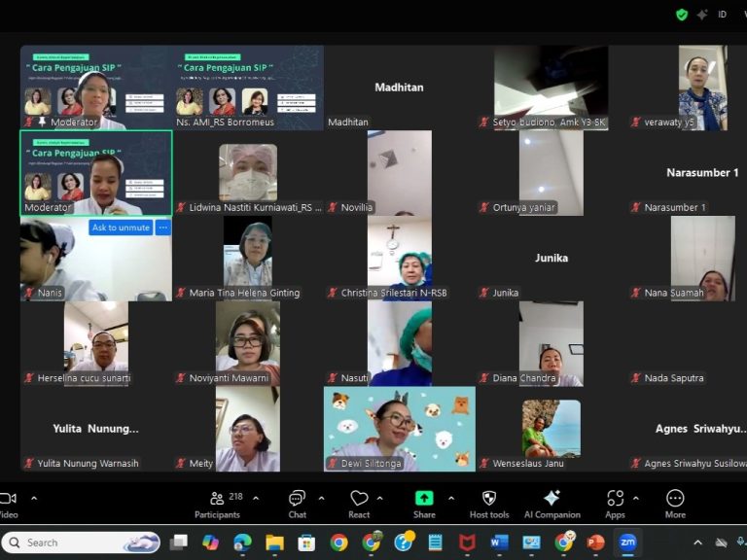The image size is (747, 560).
Task: Open Host tools shield icon
Action: coord(488,500)
